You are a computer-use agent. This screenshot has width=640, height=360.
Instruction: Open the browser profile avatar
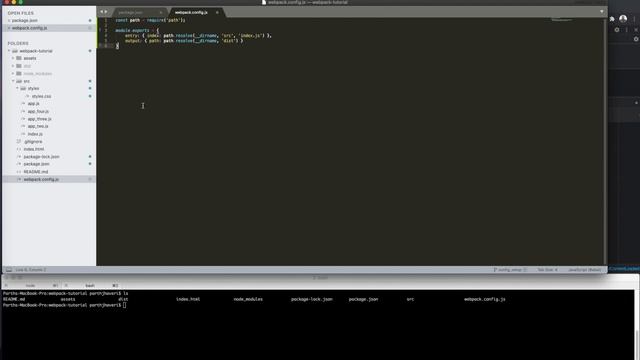[623, 18]
